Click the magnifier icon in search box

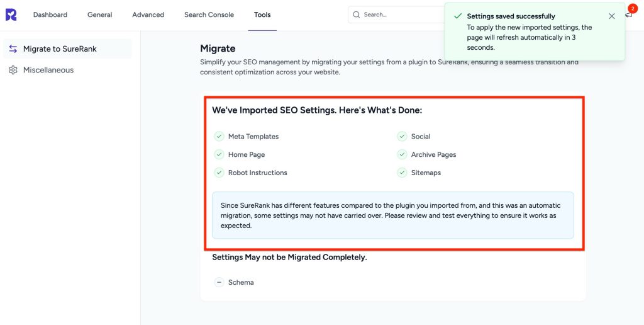coord(357,14)
